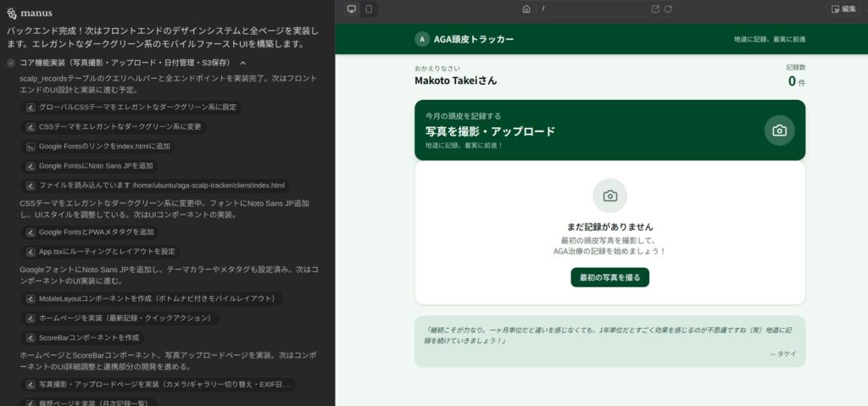
Task: Reload the preview with refresh icon
Action: [669, 8]
